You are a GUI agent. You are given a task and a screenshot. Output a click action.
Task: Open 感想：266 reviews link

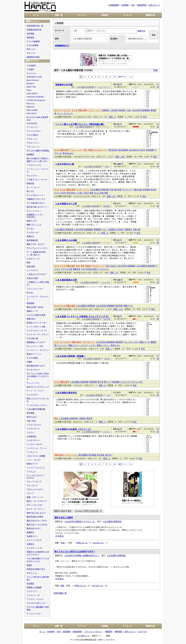click(x=120, y=157)
